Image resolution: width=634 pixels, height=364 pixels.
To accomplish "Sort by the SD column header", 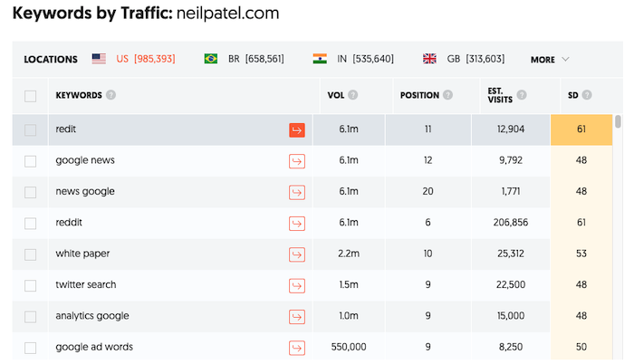I will click(573, 95).
